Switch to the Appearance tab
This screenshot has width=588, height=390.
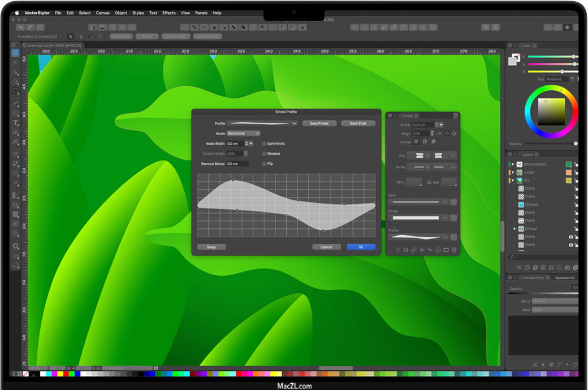[564, 278]
